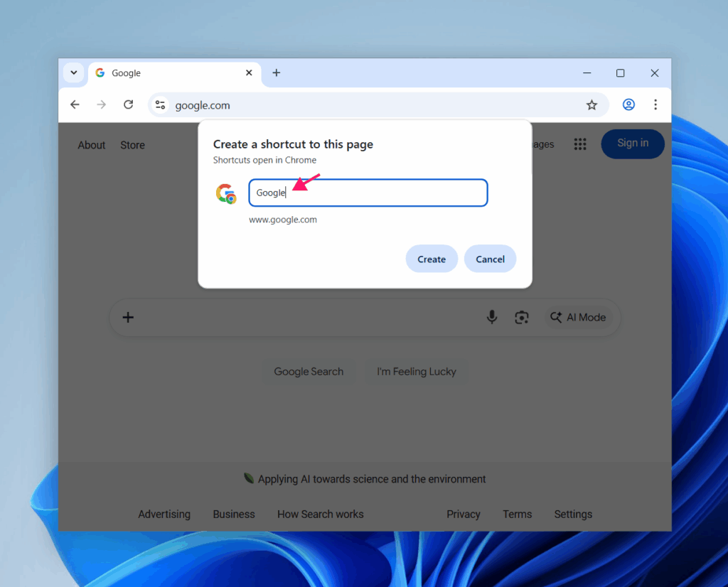This screenshot has width=728, height=587.
Task: Click the forward navigation arrow
Action: click(x=101, y=105)
